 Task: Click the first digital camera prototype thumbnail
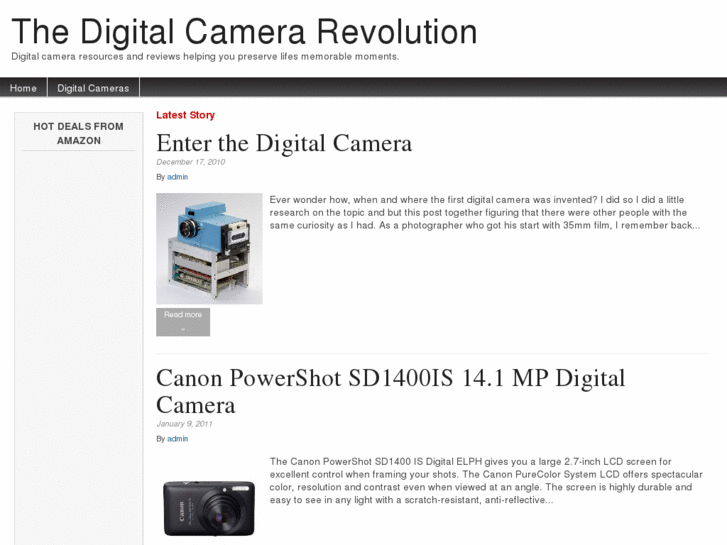pos(209,249)
